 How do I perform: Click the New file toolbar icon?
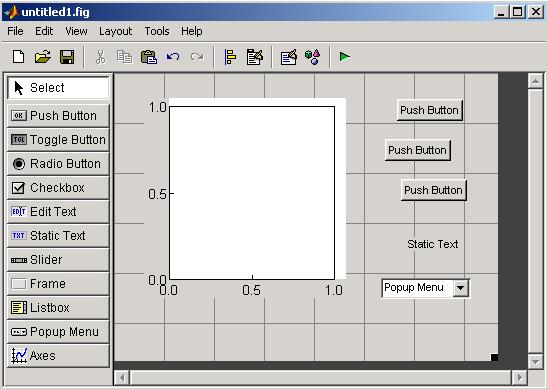tap(19, 57)
